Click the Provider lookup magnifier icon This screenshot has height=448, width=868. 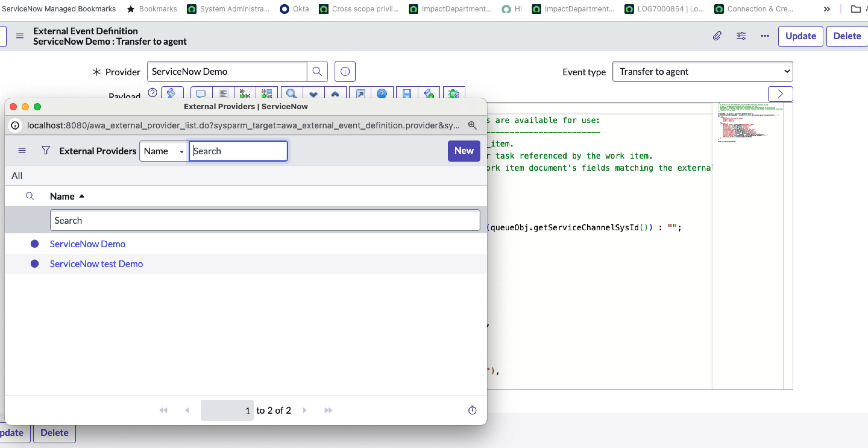click(317, 71)
